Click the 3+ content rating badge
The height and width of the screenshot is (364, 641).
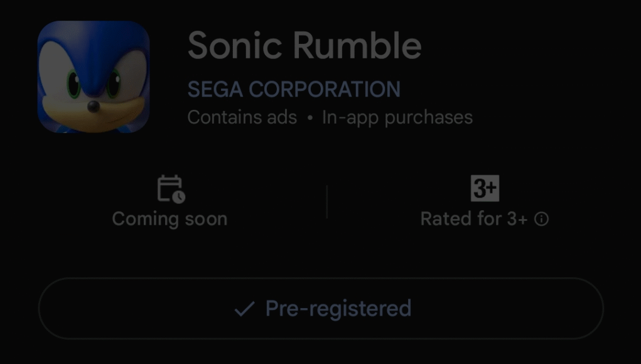click(x=485, y=188)
